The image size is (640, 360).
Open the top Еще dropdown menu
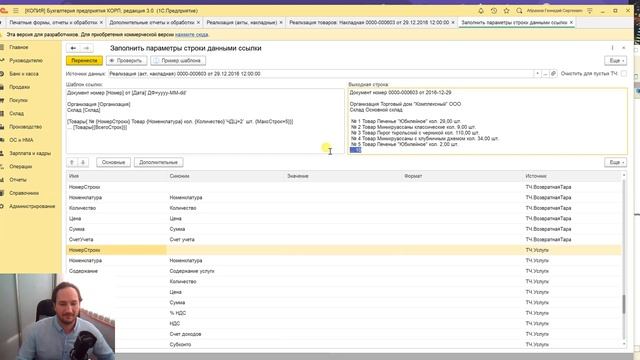point(616,60)
